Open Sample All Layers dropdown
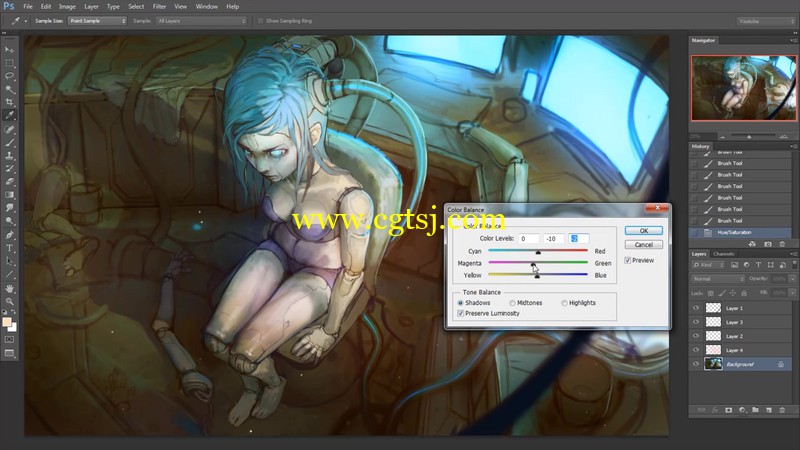800x450 pixels. coord(202,21)
